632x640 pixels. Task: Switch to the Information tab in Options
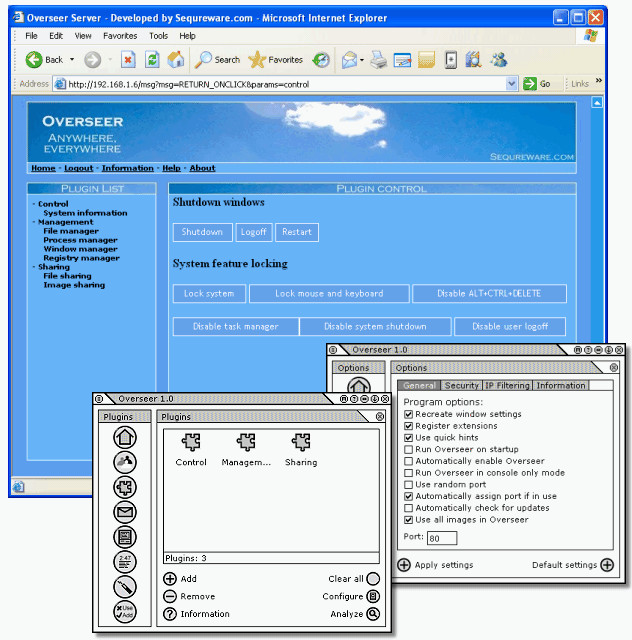[561, 385]
